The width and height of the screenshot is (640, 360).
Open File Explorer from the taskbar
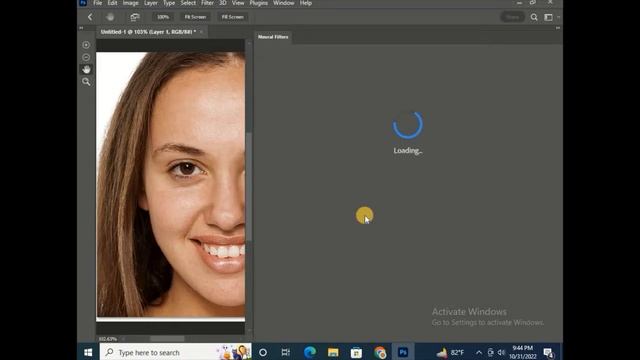click(x=333, y=352)
